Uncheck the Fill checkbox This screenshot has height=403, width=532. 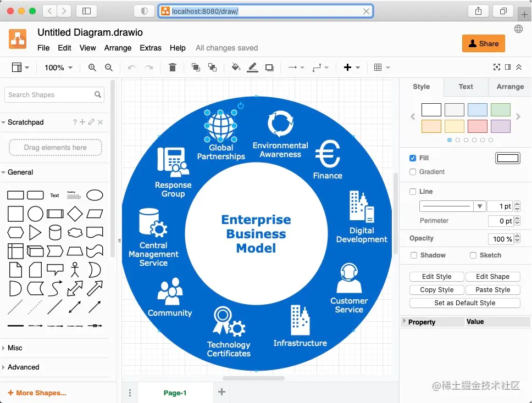pos(413,158)
